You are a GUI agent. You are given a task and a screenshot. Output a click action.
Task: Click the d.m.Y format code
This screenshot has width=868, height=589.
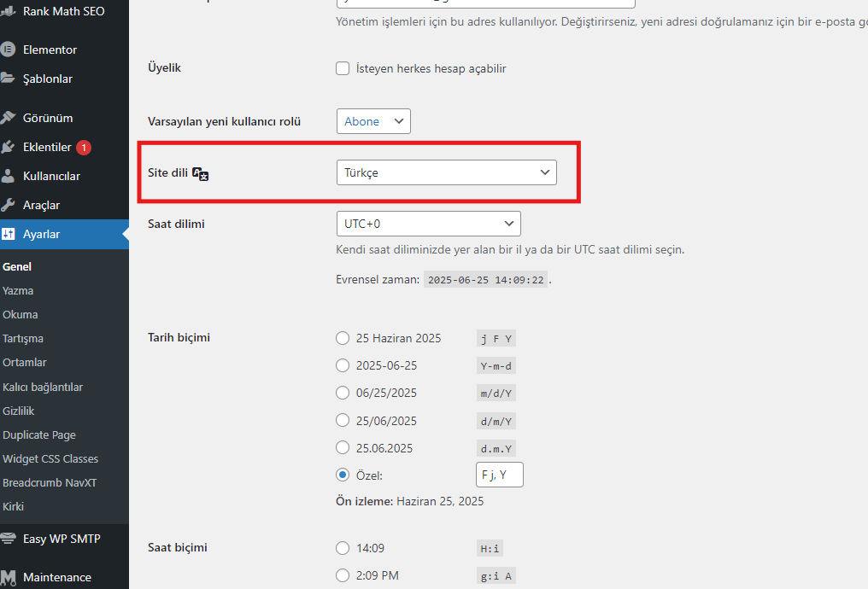click(496, 448)
